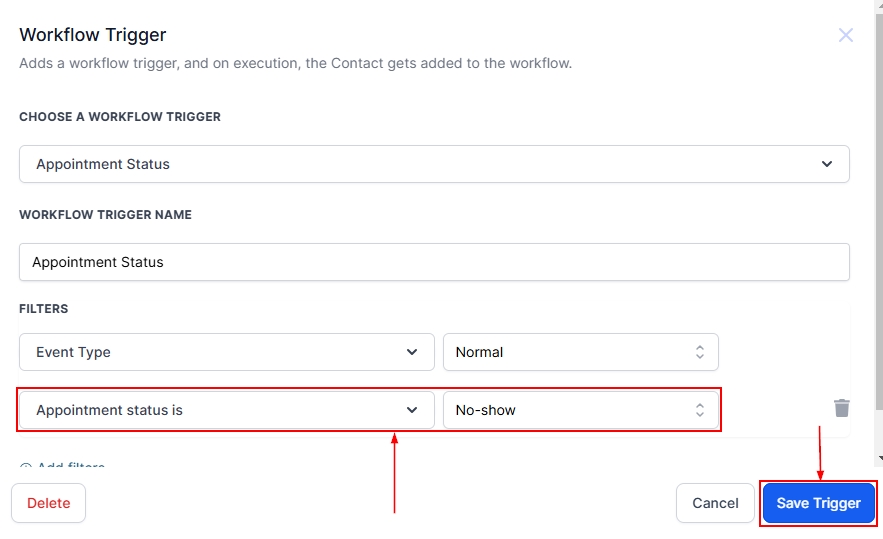Viewport: 883px width, 539px height.
Task: Expand the No-show value dropdown
Action: (x=580, y=410)
